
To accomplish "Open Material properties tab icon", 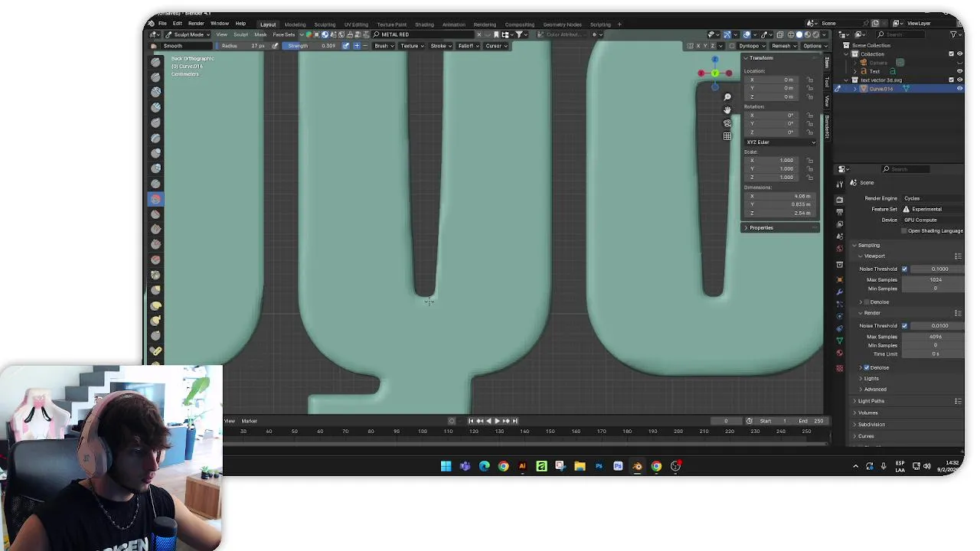I will pyautogui.click(x=840, y=353).
